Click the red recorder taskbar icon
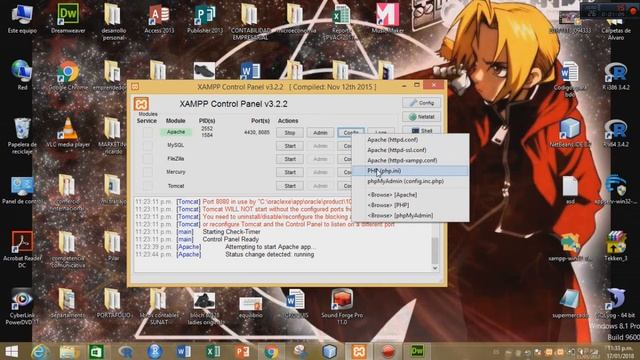This screenshot has height=360, width=640. [388, 351]
